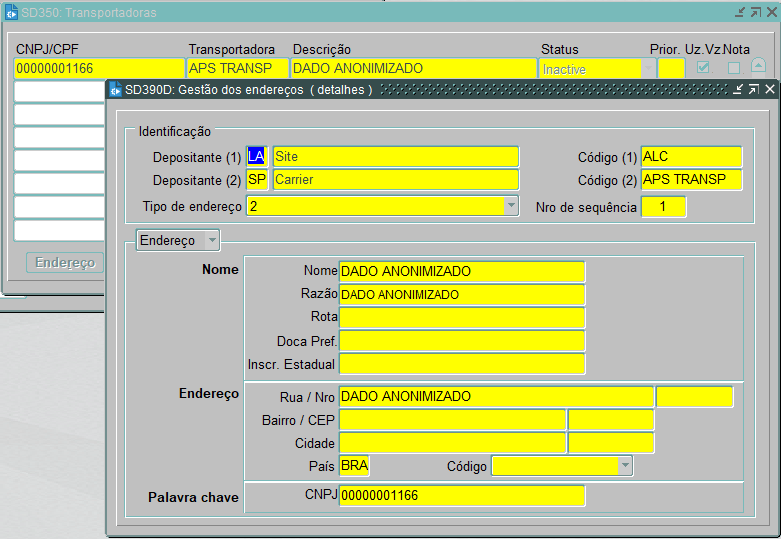Maximize the SD390D address details window
The width and height of the screenshot is (781, 539).
(x=754, y=89)
